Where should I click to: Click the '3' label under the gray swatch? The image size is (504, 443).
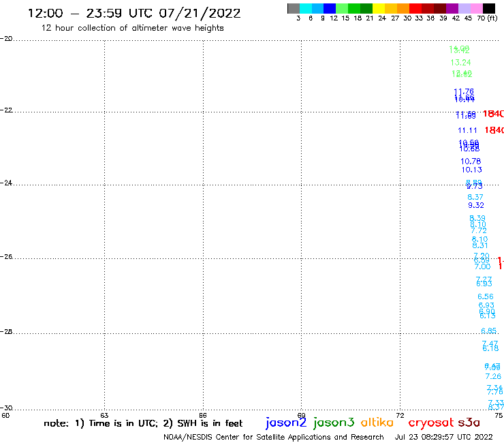[x=298, y=18]
